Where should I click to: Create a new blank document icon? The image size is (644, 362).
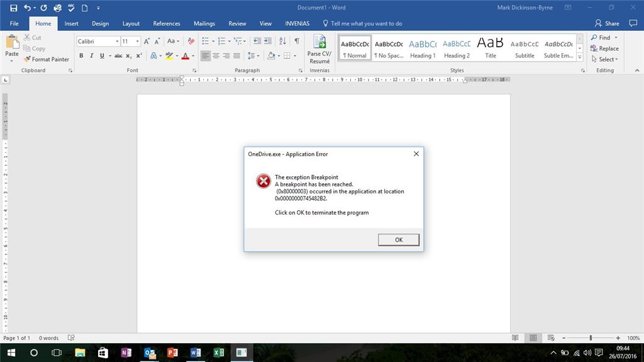coord(85,8)
